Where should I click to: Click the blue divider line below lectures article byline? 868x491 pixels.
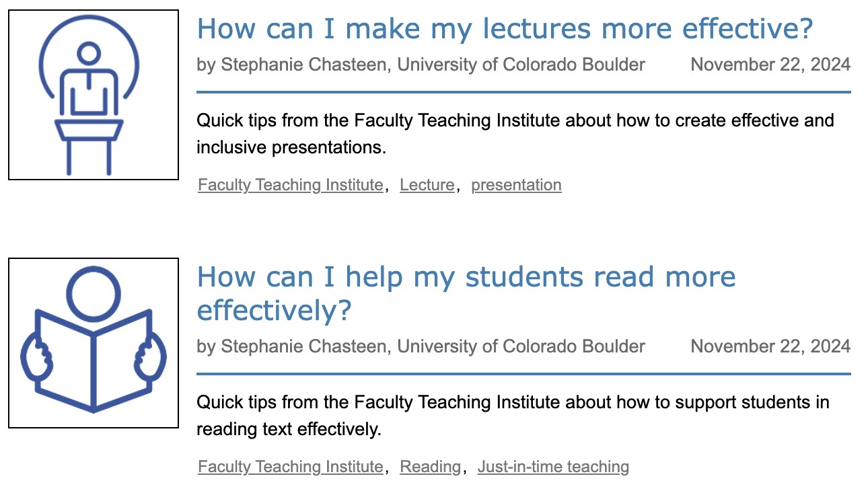523,92
